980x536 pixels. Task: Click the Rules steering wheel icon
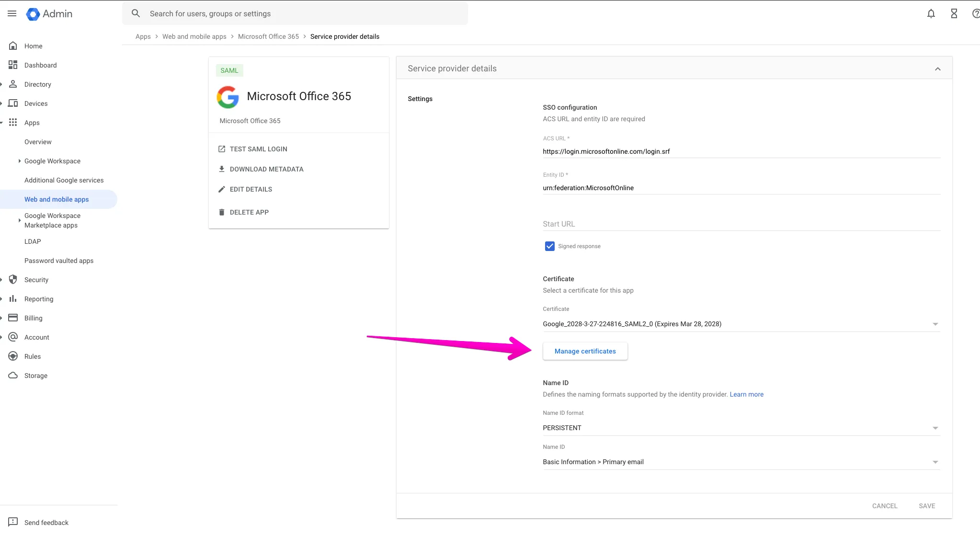[x=13, y=356]
